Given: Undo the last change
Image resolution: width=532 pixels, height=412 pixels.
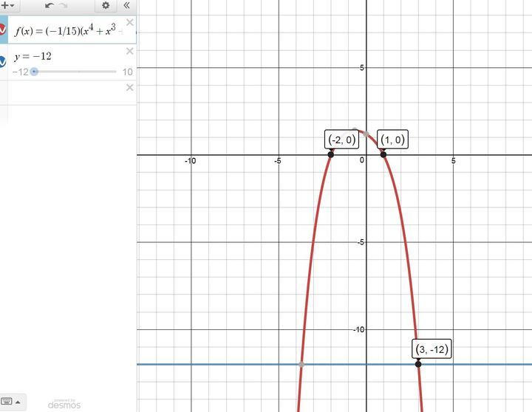Looking at the screenshot, I should click(x=50, y=5).
